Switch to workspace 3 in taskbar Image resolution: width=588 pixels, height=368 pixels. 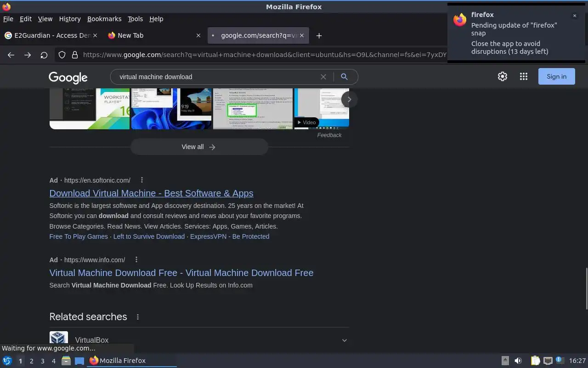point(43,361)
